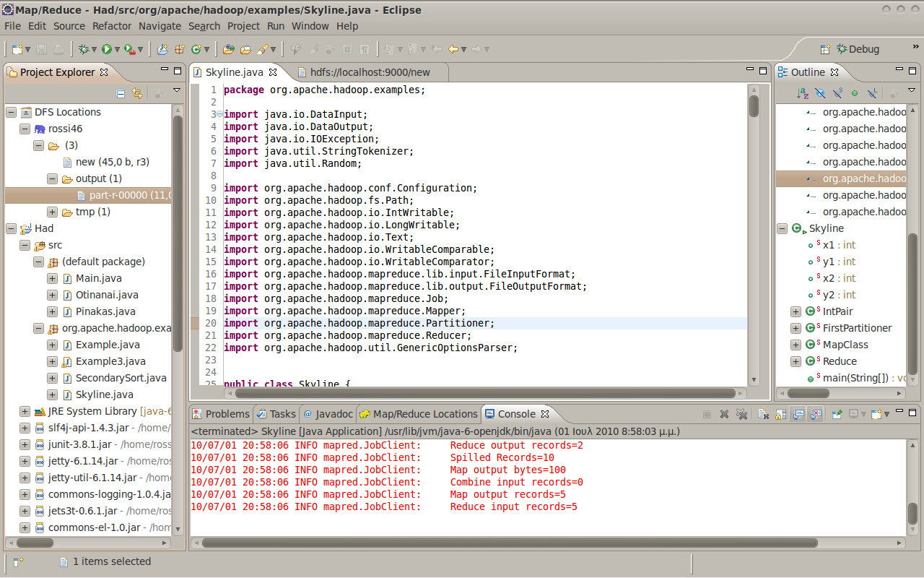924x578 pixels.
Task: Toggle alphabetical sort in Outline
Action: [x=803, y=93]
